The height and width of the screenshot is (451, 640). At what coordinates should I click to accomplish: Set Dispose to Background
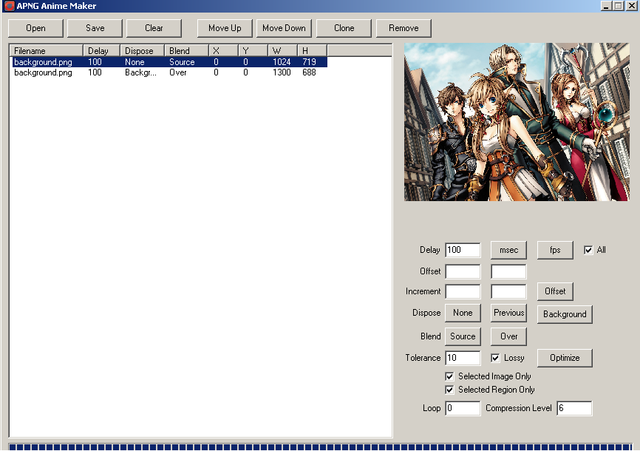point(564,314)
